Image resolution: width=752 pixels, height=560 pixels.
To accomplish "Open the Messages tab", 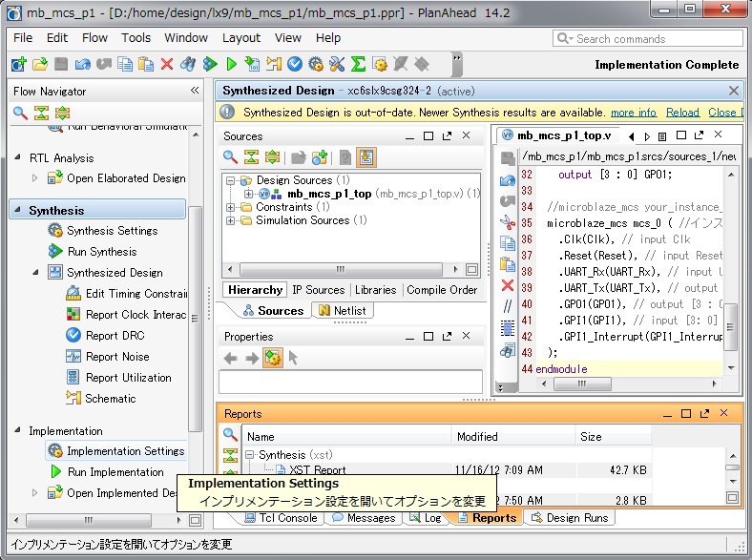I will pyautogui.click(x=364, y=518).
